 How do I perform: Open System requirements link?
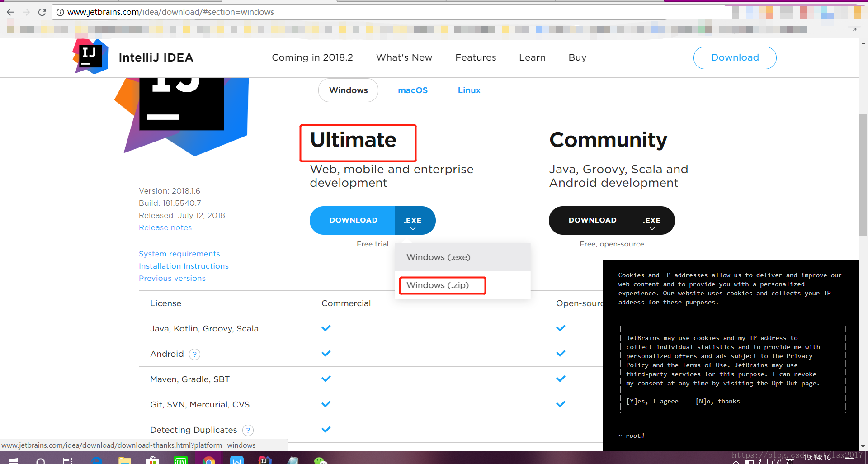point(179,254)
